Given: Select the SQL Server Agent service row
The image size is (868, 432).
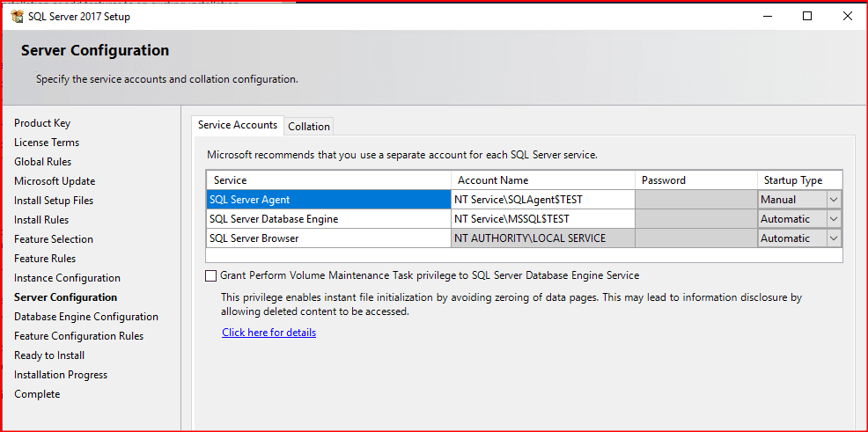Looking at the screenshot, I should [327, 200].
